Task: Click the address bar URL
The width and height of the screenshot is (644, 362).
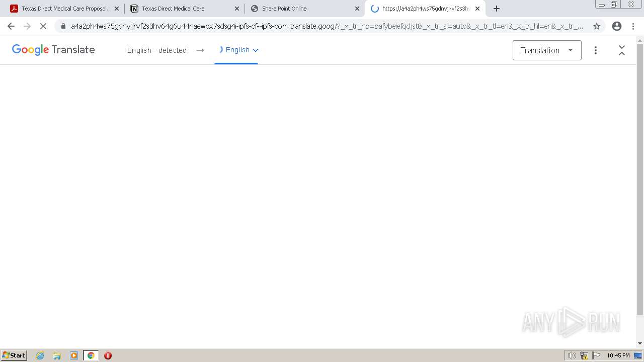Action: pyautogui.click(x=327, y=26)
